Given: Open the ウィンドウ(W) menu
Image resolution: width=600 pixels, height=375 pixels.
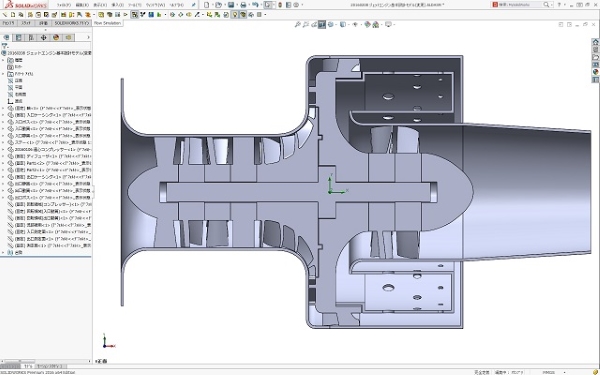Looking at the screenshot, I should [155, 5].
